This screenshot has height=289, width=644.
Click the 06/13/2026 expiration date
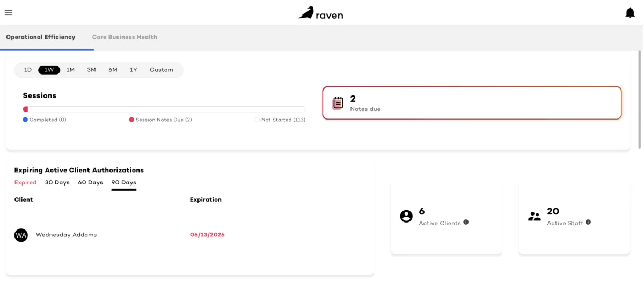pos(207,235)
